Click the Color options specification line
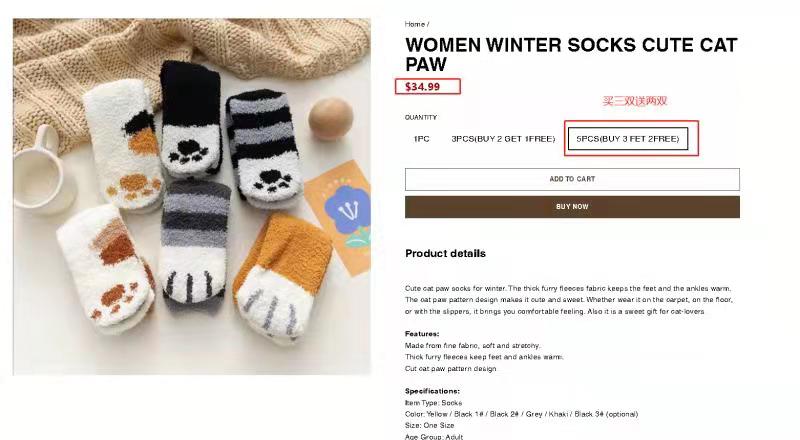Image resolution: width=800 pixels, height=440 pixels. click(x=521, y=414)
